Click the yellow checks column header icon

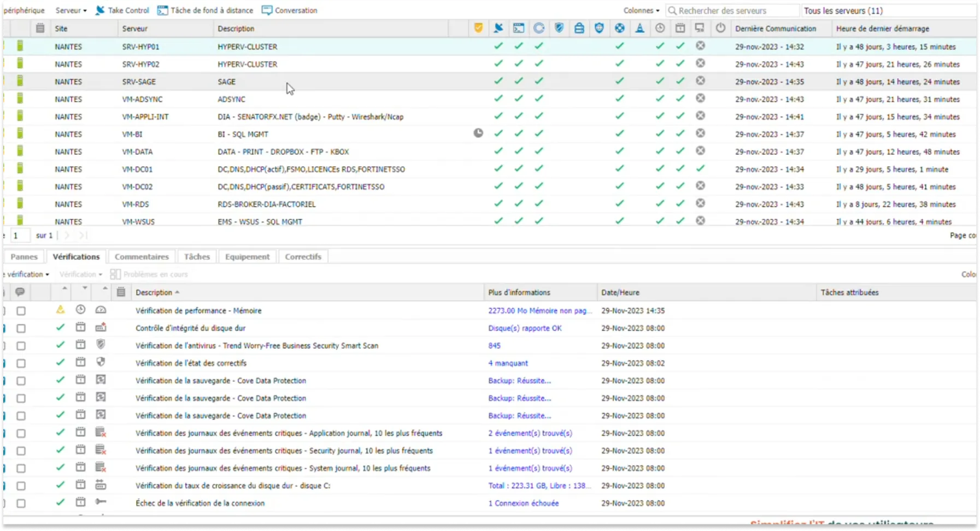pos(479,28)
